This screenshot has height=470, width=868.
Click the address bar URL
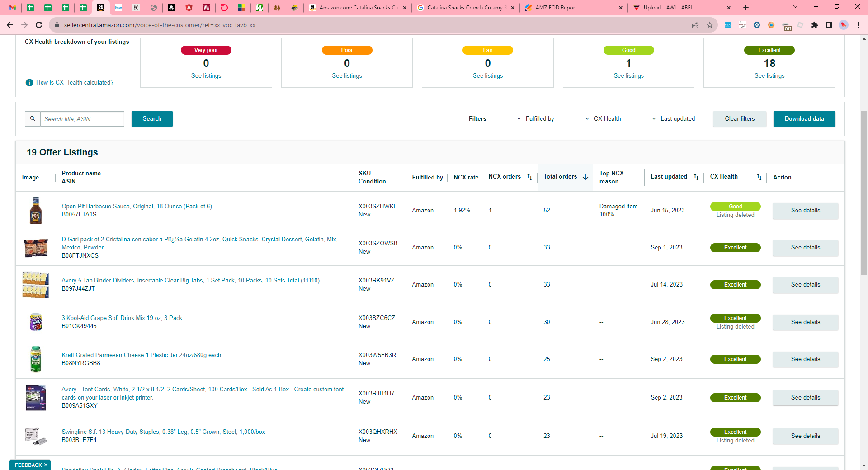click(x=160, y=25)
